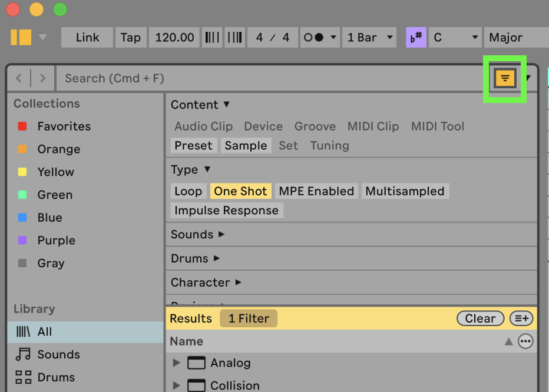Toggle the browser filter view button
Viewport: 549px width, 392px height.
click(505, 78)
